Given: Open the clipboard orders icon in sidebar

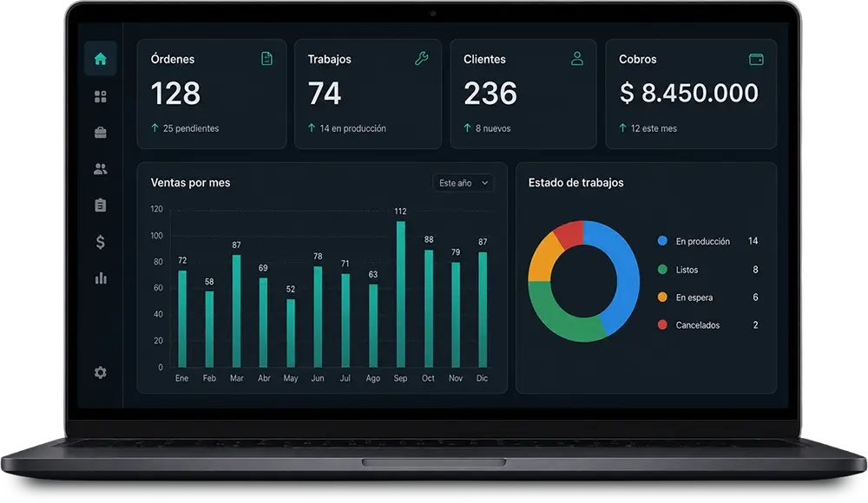Looking at the screenshot, I should pyautogui.click(x=100, y=206).
